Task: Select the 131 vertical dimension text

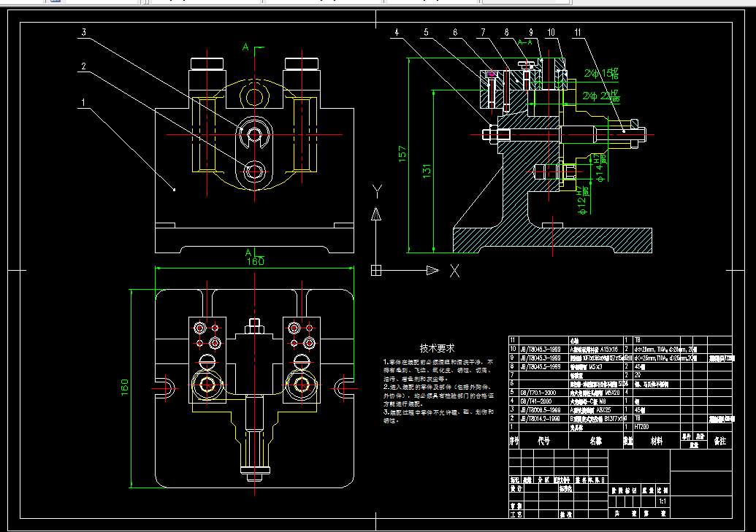Action: (x=427, y=171)
